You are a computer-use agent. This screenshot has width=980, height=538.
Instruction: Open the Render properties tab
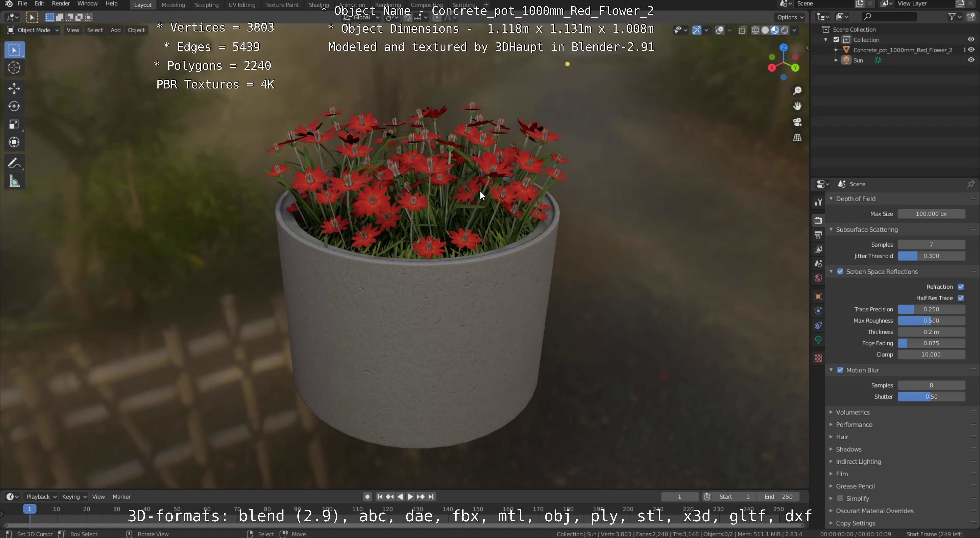click(x=818, y=220)
